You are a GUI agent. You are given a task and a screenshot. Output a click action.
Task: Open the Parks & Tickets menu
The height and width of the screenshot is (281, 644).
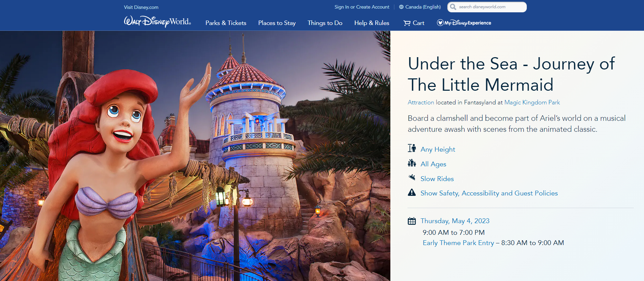pyautogui.click(x=226, y=23)
